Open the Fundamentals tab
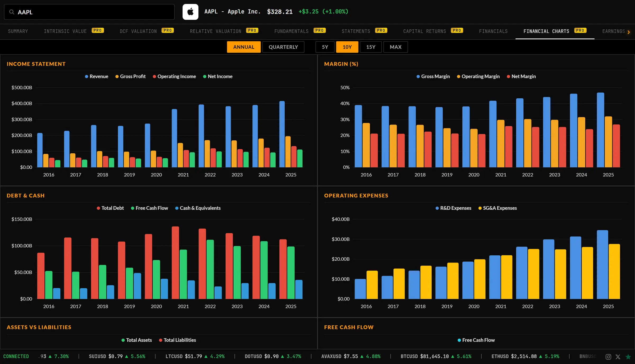Viewport: 635px width, 364px height. coord(291,31)
